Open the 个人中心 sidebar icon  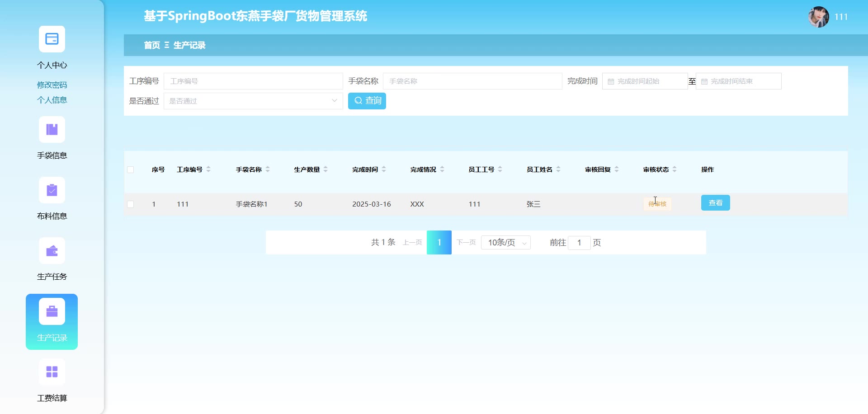(52, 39)
